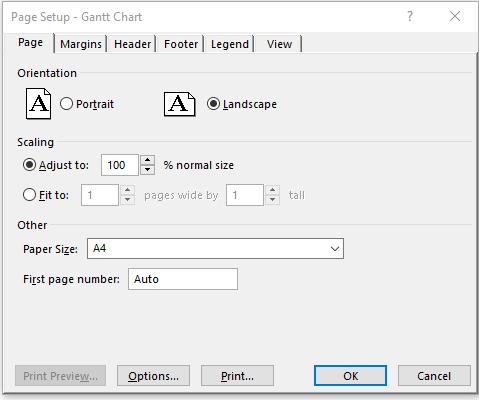Open the Header tab
The width and height of the screenshot is (479, 400).
pos(132,44)
